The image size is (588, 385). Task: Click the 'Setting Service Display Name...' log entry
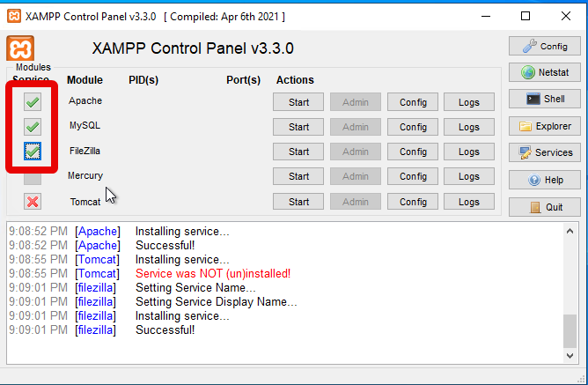[216, 301]
